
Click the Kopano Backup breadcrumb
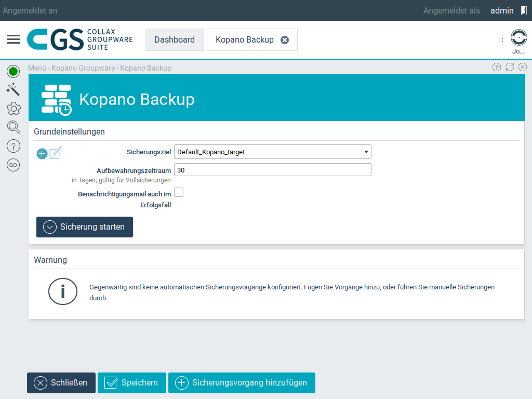click(x=145, y=68)
